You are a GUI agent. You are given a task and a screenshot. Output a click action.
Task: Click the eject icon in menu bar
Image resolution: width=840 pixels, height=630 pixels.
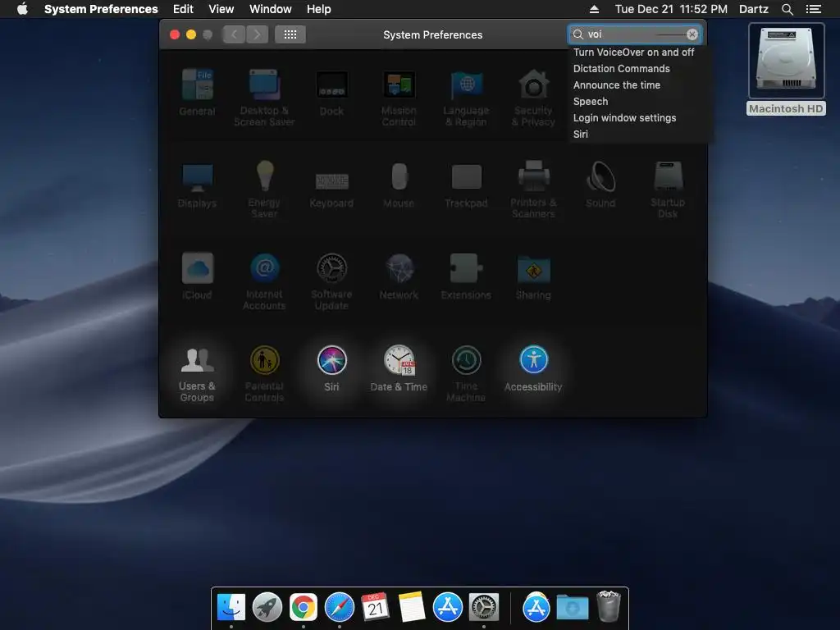594,9
